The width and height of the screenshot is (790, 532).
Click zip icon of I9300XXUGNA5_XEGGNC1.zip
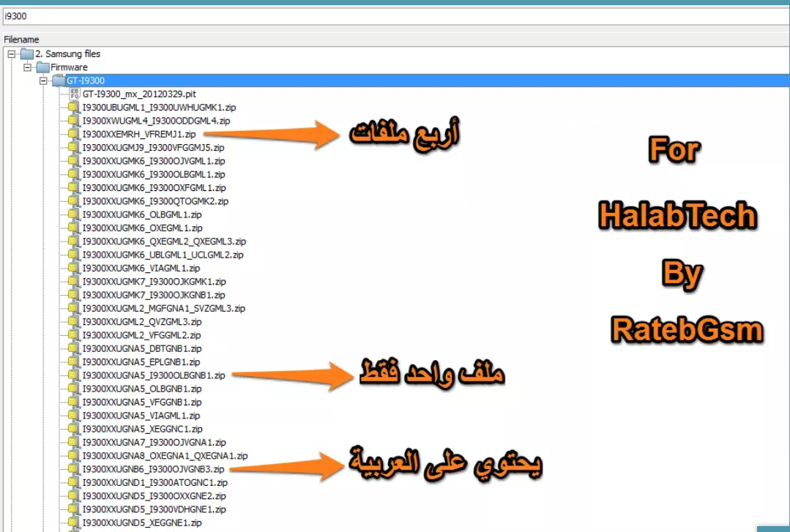[x=73, y=429]
